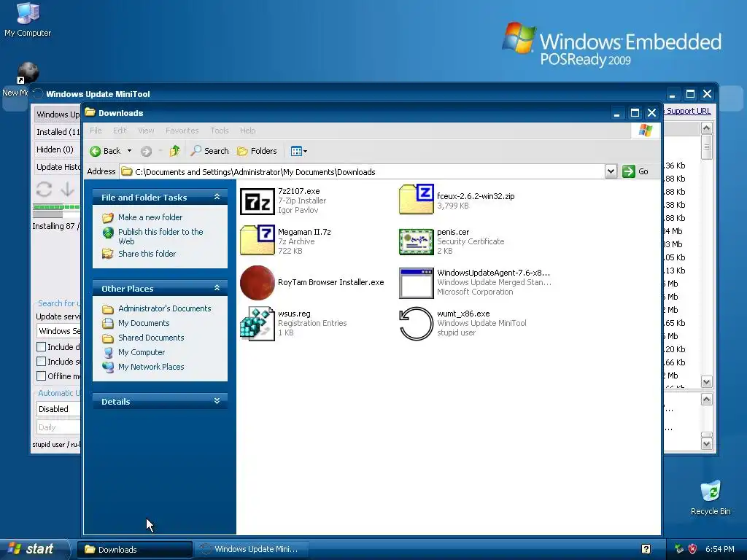Click the Back arrow in the toolbar
The image size is (747, 560).
[105, 151]
